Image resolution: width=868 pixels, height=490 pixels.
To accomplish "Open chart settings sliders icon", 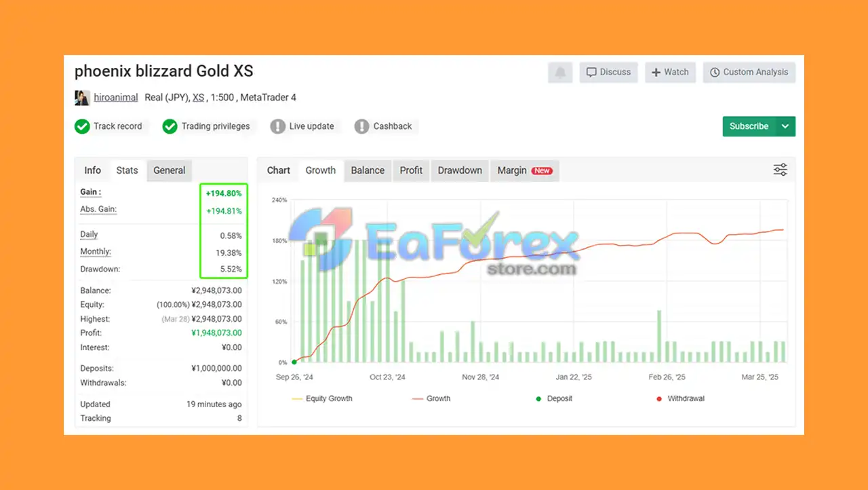I will coord(781,170).
